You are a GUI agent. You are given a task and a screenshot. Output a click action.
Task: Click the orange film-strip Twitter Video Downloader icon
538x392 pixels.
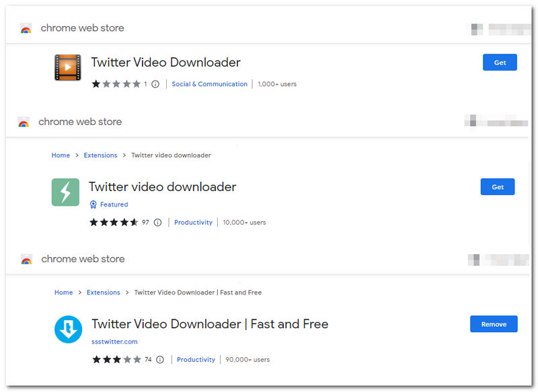(68, 67)
